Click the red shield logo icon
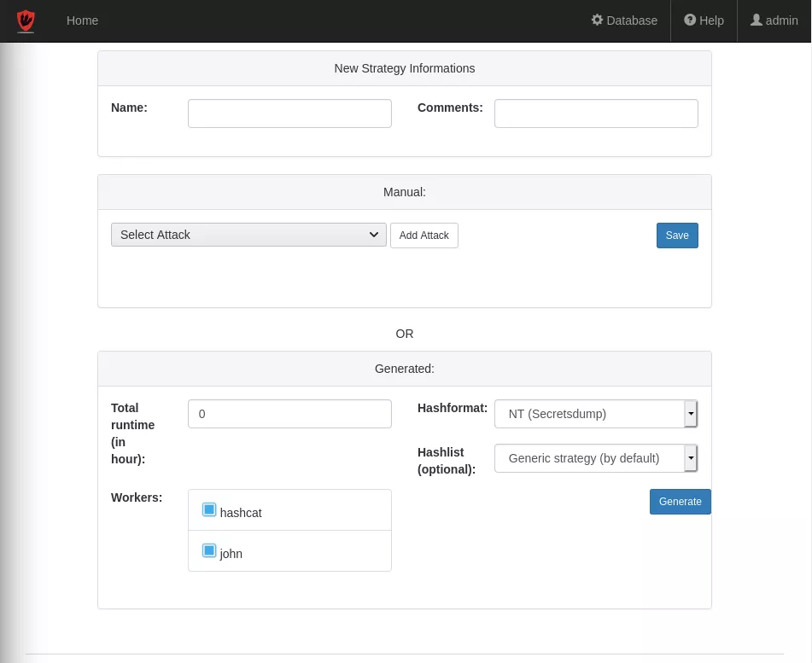 coord(26,20)
